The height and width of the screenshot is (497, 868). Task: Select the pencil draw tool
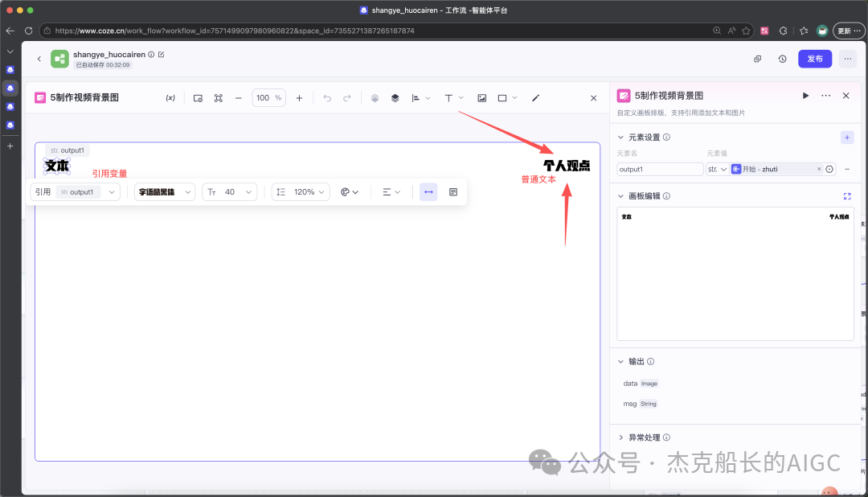point(535,98)
